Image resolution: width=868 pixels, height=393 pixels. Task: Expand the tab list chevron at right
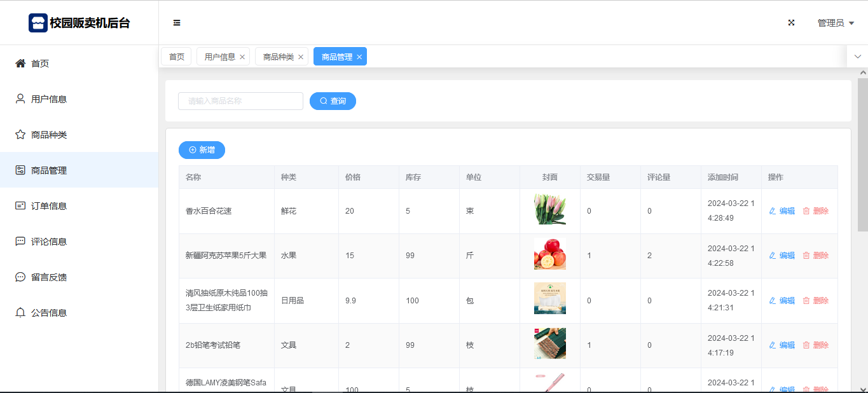[x=857, y=57]
